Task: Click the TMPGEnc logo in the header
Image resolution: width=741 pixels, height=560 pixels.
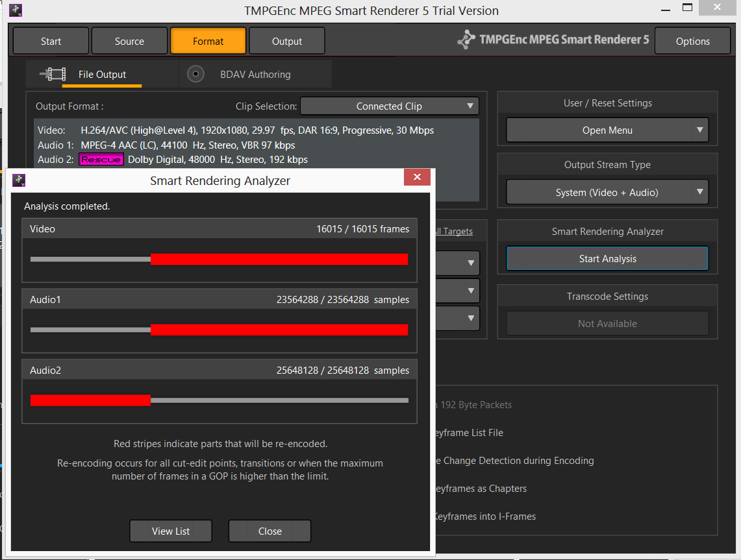Action: point(553,40)
